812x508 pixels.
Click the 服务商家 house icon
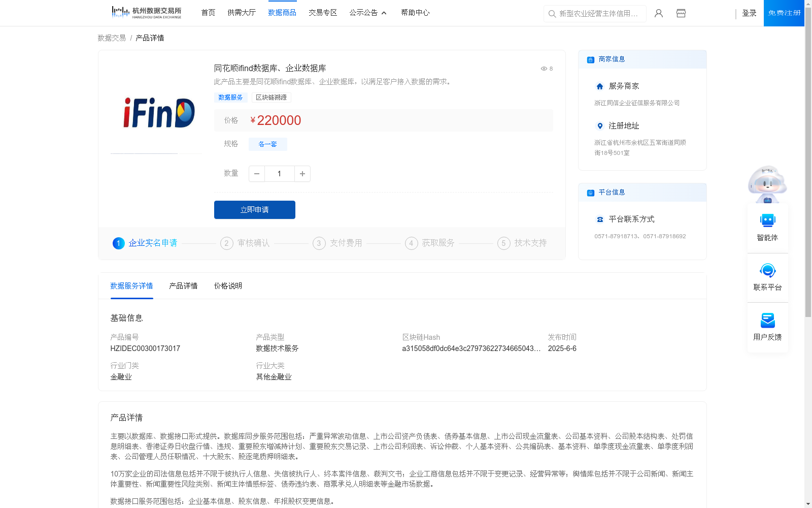point(600,86)
